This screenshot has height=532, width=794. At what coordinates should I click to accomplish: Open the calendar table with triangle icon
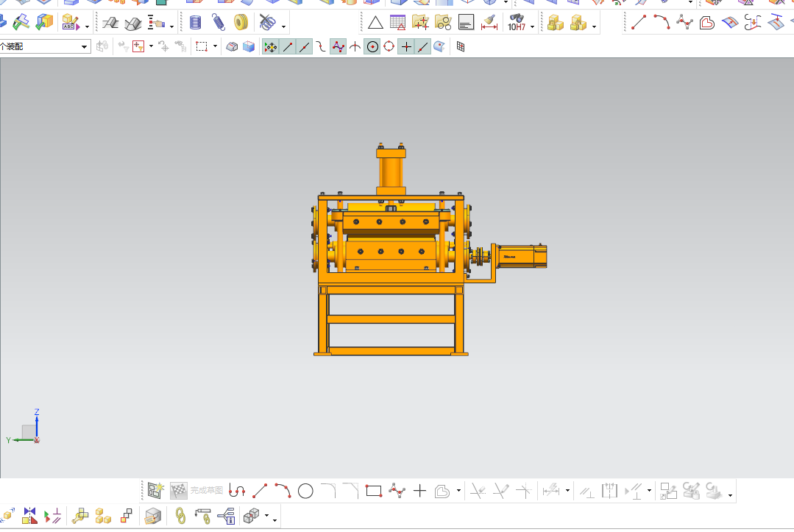(x=397, y=23)
